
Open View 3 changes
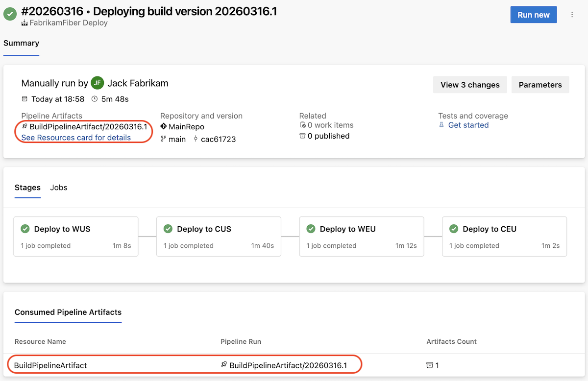click(470, 85)
